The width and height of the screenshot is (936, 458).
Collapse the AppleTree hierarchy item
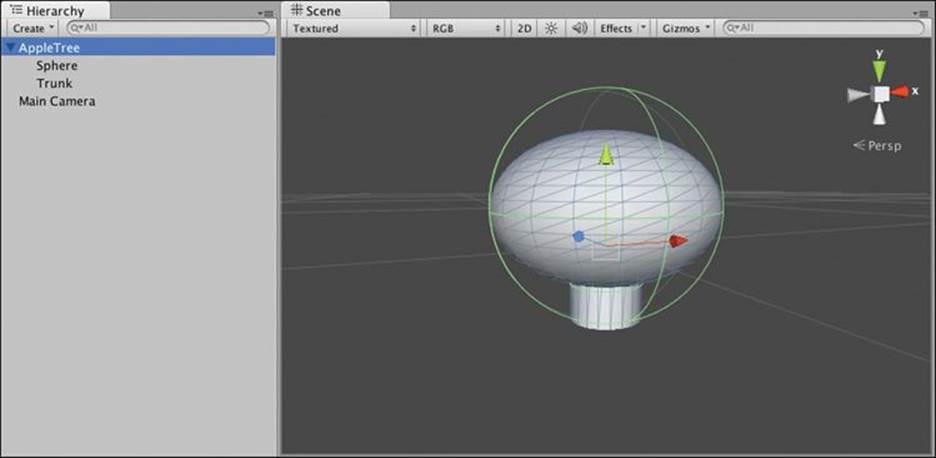[10, 47]
